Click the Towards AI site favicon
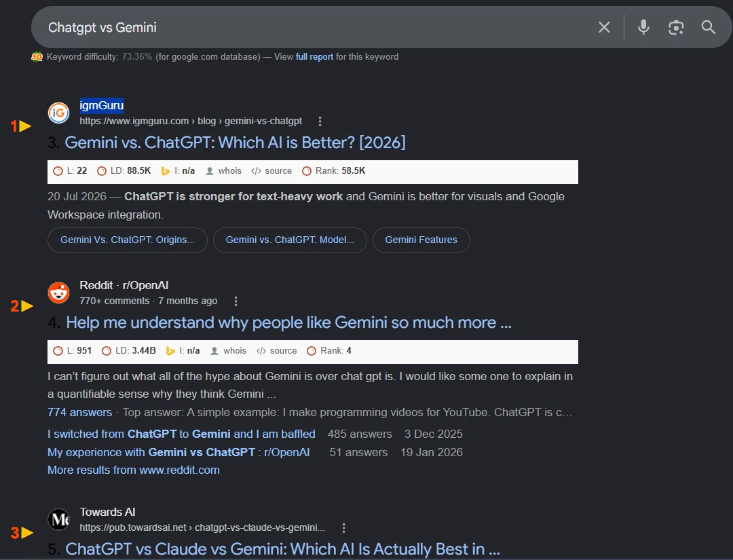 [x=59, y=519]
